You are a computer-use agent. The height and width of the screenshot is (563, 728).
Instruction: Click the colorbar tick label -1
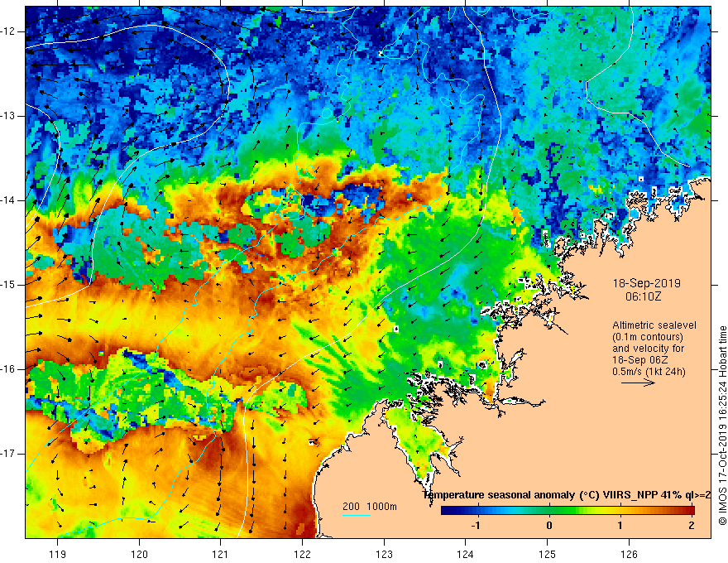[476, 526]
